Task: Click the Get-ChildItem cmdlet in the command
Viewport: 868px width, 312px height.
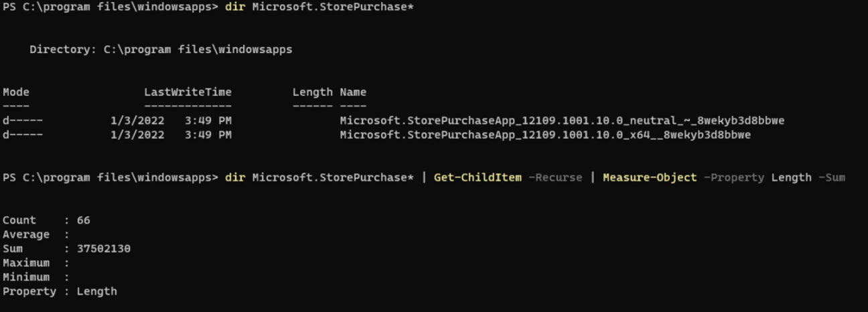Action: [478, 177]
